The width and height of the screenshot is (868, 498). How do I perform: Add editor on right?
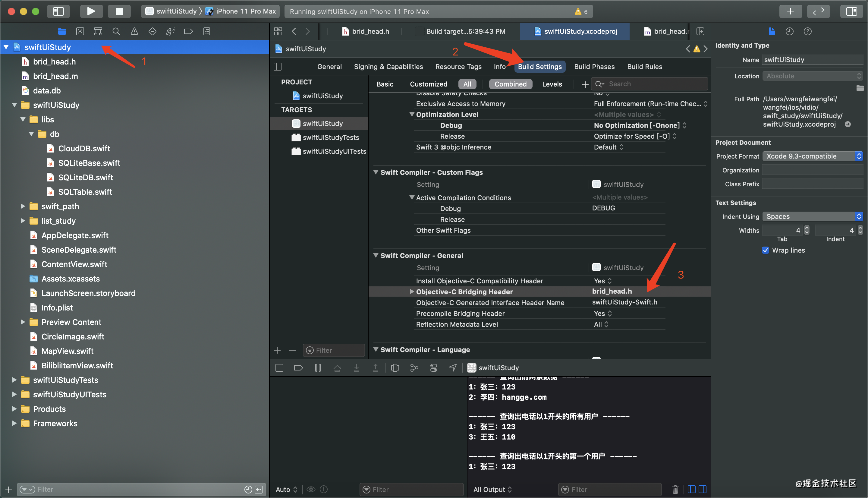coord(700,31)
